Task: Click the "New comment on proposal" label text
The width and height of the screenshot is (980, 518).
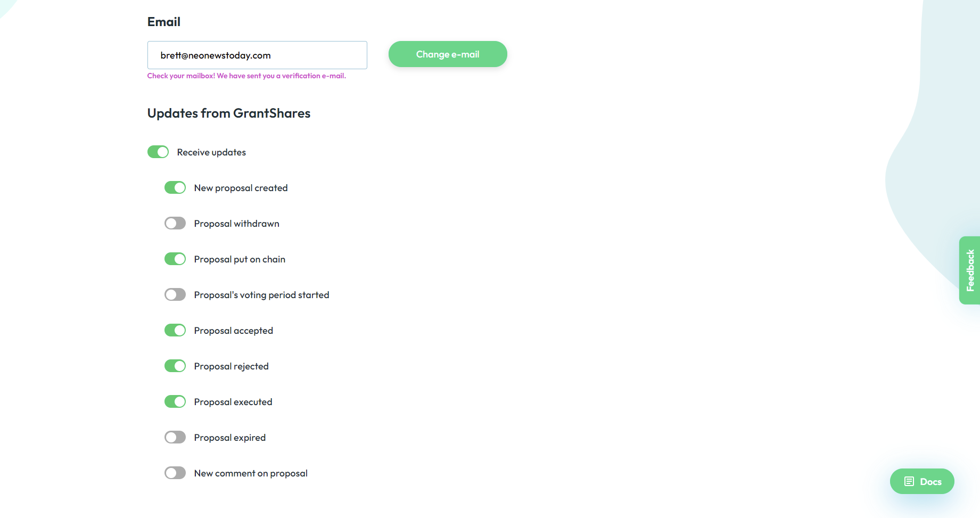Action: coord(251,473)
